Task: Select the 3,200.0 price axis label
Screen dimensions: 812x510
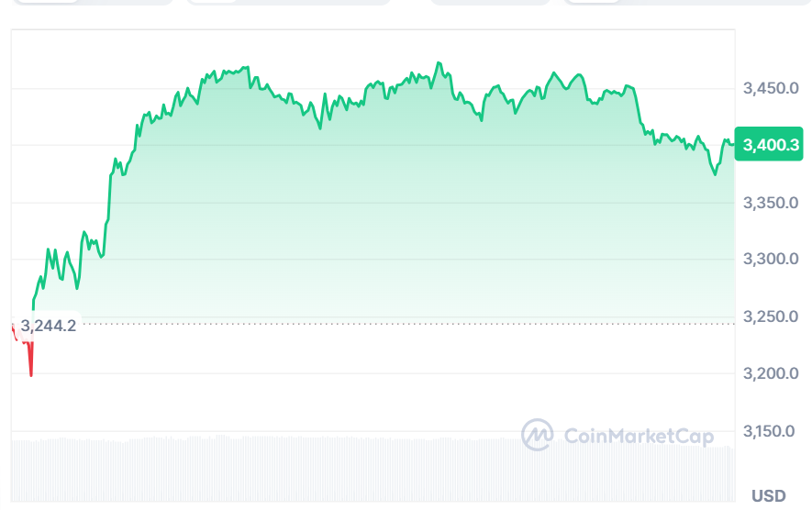Action: pyautogui.click(x=771, y=374)
